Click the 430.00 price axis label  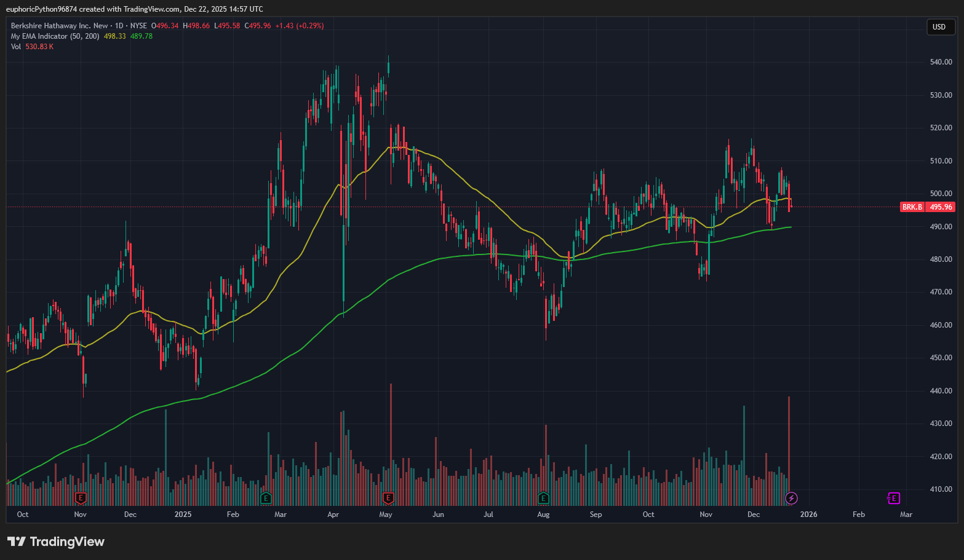941,424
